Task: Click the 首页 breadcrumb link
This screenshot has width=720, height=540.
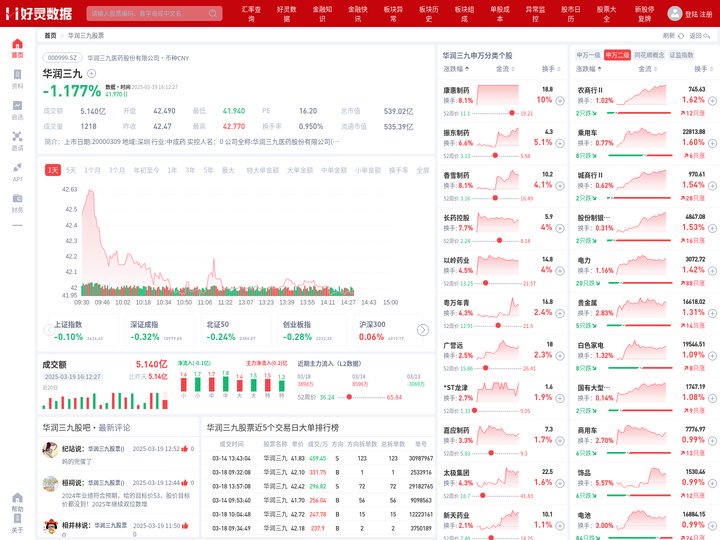Action: coord(50,35)
